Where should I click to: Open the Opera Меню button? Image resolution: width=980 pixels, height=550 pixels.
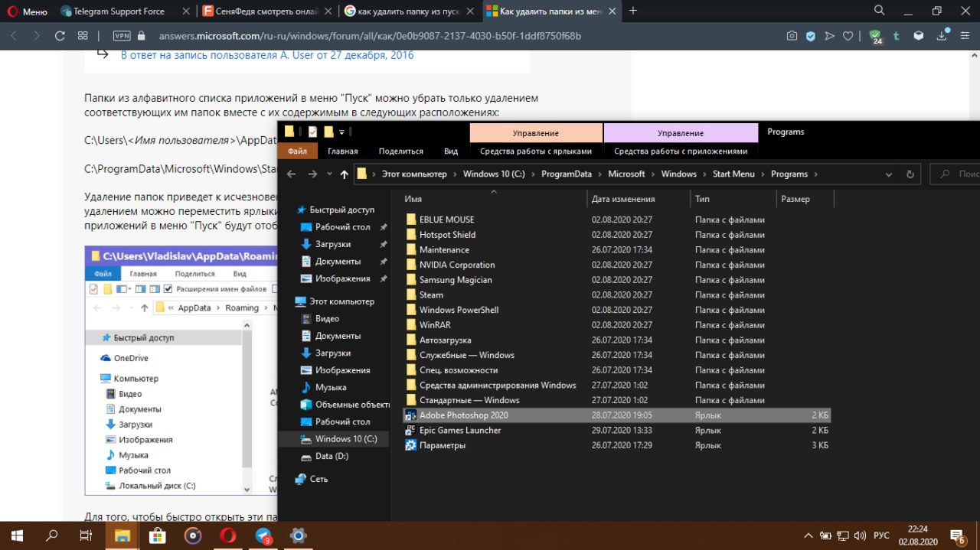click(x=28, y=11)
